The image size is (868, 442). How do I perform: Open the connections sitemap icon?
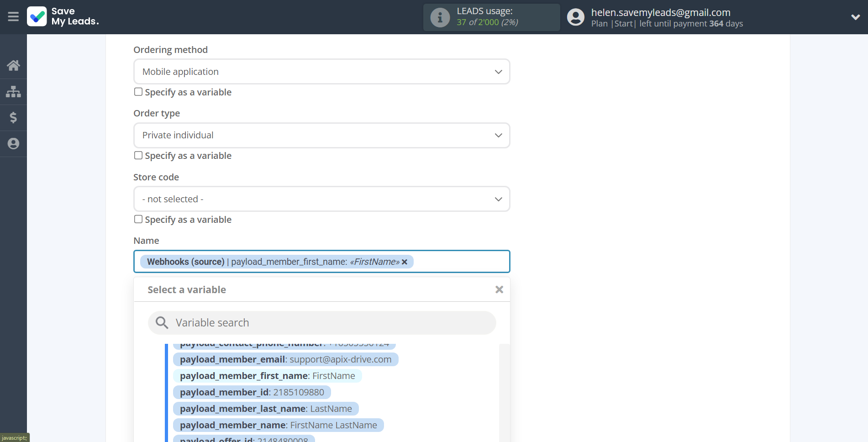13,92
